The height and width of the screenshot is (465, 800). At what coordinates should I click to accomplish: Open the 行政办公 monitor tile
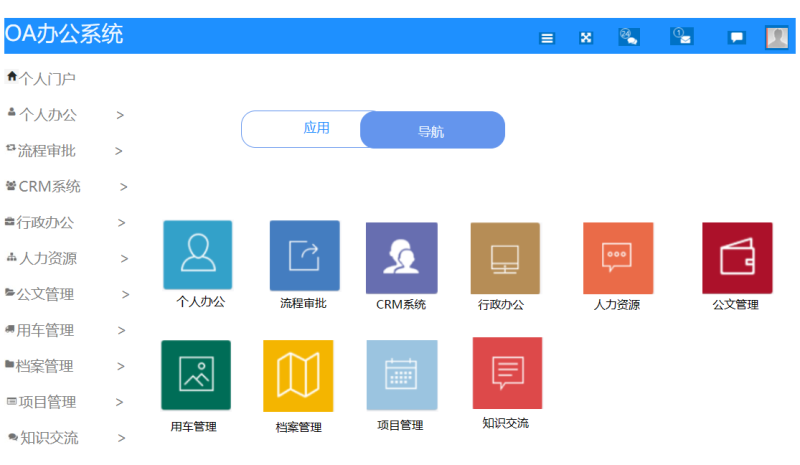coord(505,258)
